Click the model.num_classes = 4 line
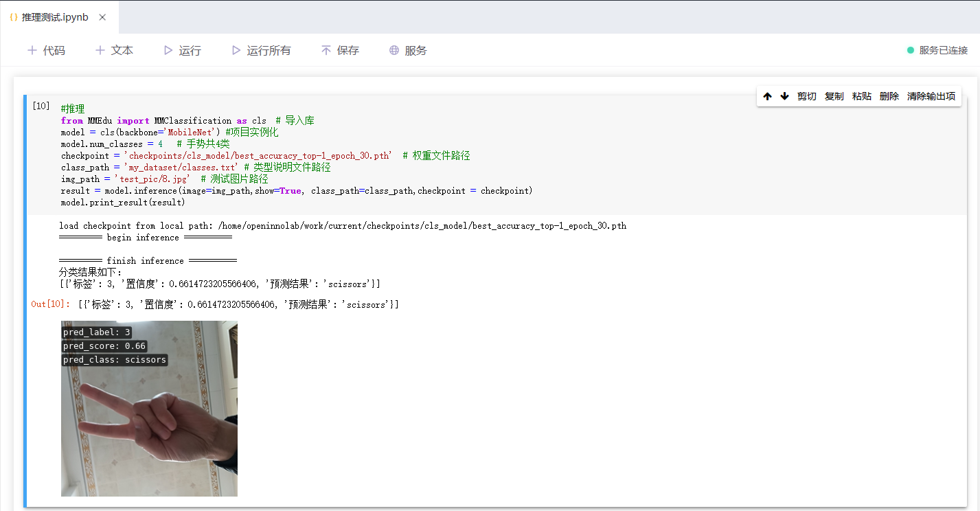Screen dimensions: 980x511 [x=146, y=144]
